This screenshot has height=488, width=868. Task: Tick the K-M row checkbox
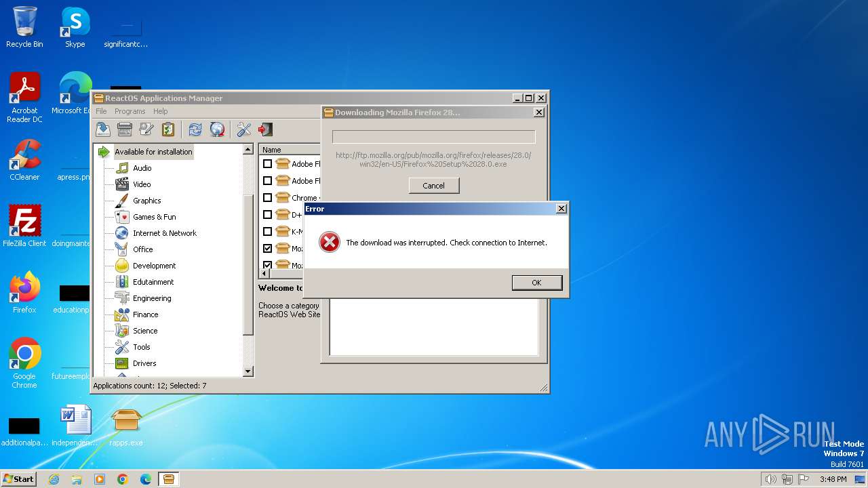coord(267,232)
